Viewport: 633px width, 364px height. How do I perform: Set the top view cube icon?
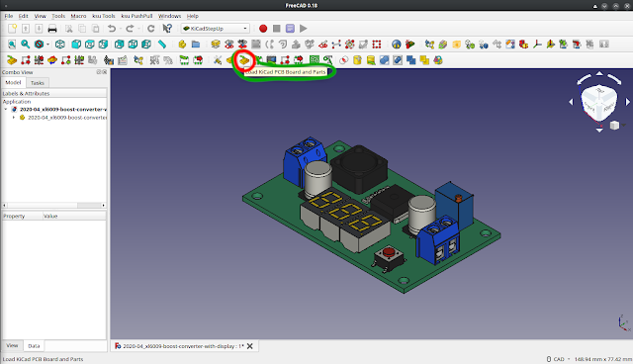(90, 45)
